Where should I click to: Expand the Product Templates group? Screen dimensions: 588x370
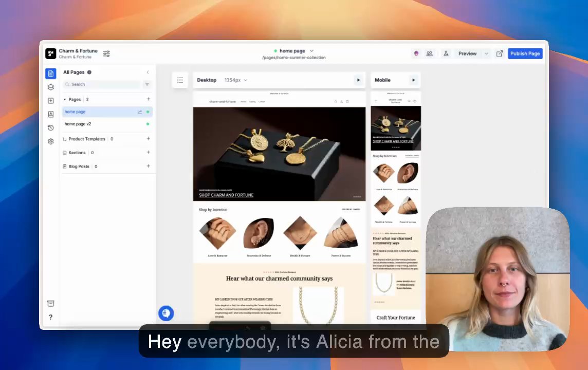(x=87, y=139)
